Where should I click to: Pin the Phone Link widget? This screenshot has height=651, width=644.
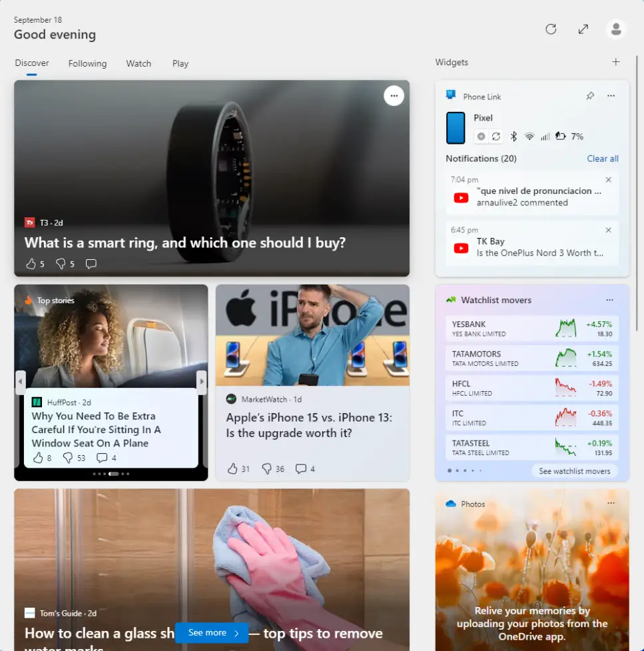589,96
